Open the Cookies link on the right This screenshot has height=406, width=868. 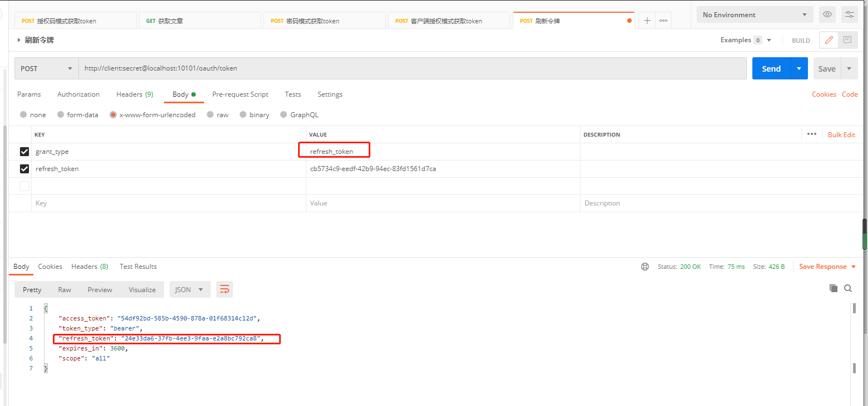[x=824, y=94]
